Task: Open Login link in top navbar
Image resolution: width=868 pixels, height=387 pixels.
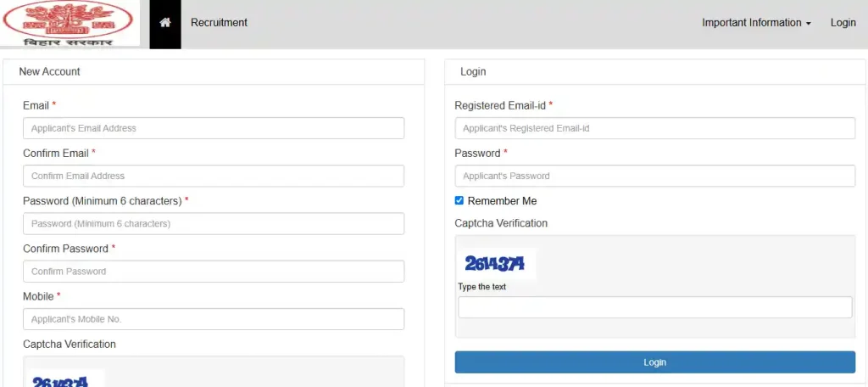Action: (843, 23)
